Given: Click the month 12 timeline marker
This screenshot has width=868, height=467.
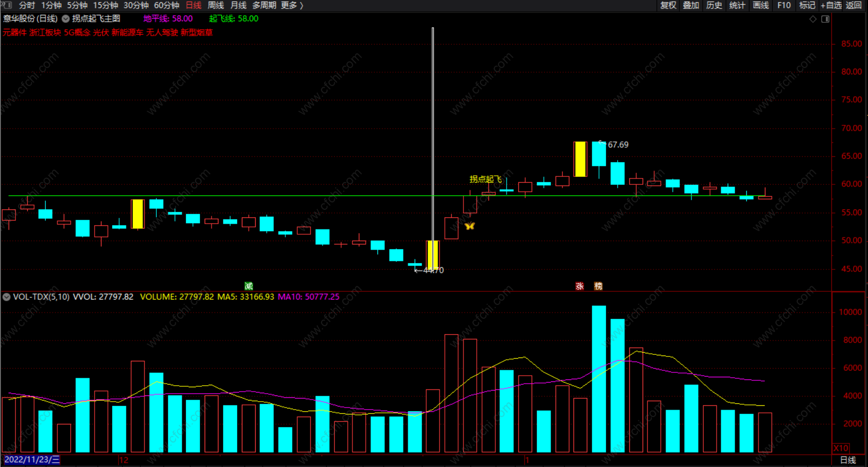Looking at the screenshot, I should (123, 460).
